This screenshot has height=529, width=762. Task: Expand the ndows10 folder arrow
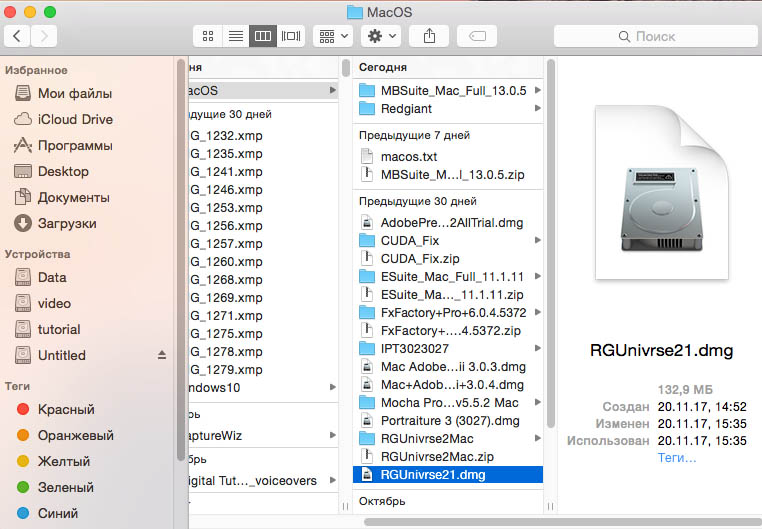click(332, 387)
